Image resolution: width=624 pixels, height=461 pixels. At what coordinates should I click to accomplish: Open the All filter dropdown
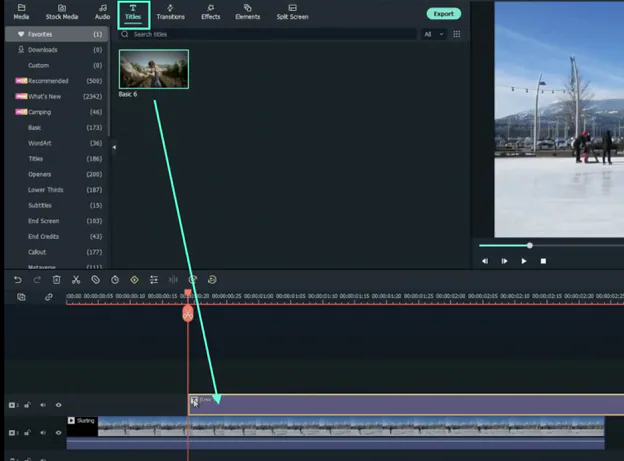pos(433,34)
